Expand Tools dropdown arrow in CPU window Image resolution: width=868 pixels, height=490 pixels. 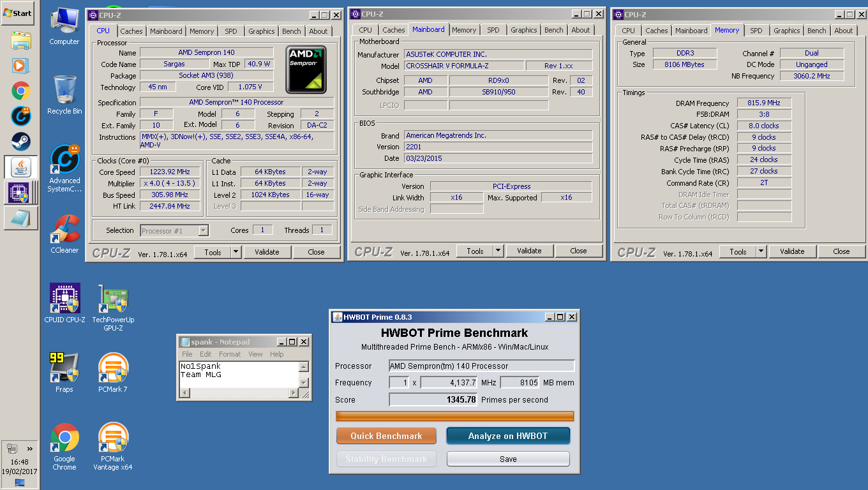236,252
